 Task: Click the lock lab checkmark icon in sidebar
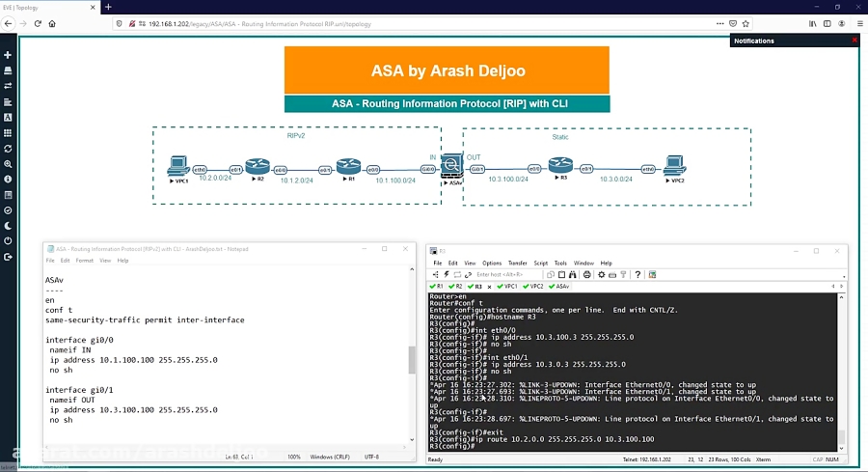[8, 210]
